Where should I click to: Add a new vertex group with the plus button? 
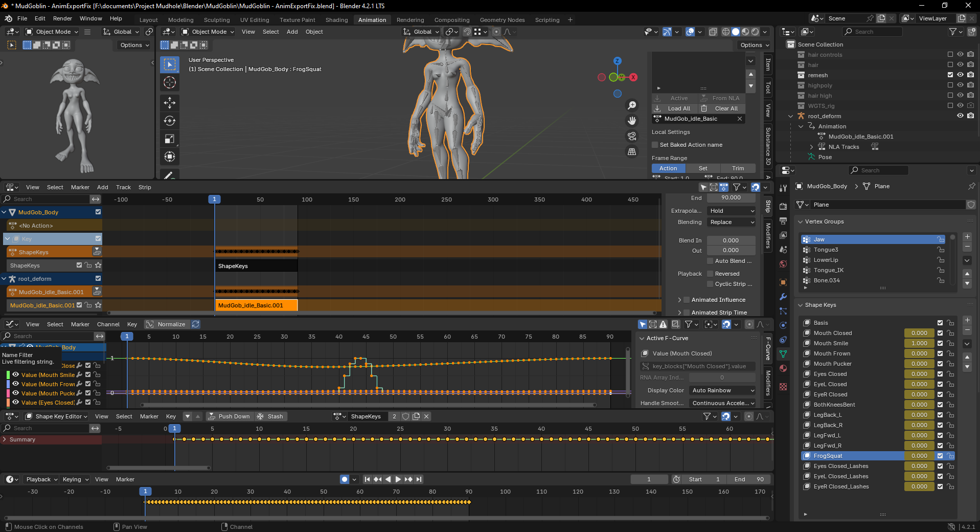pyautogui.click(x=967, y=237)
